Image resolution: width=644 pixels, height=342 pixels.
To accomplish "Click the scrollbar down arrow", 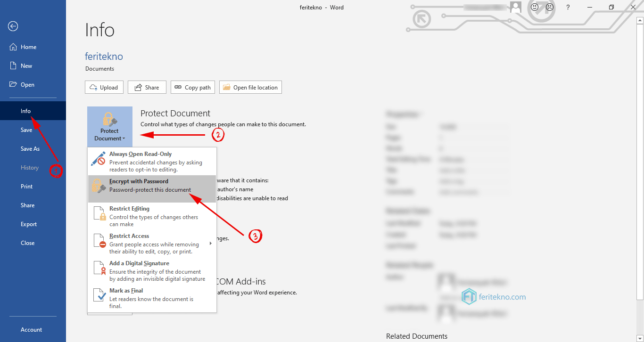I will point(640,338).
